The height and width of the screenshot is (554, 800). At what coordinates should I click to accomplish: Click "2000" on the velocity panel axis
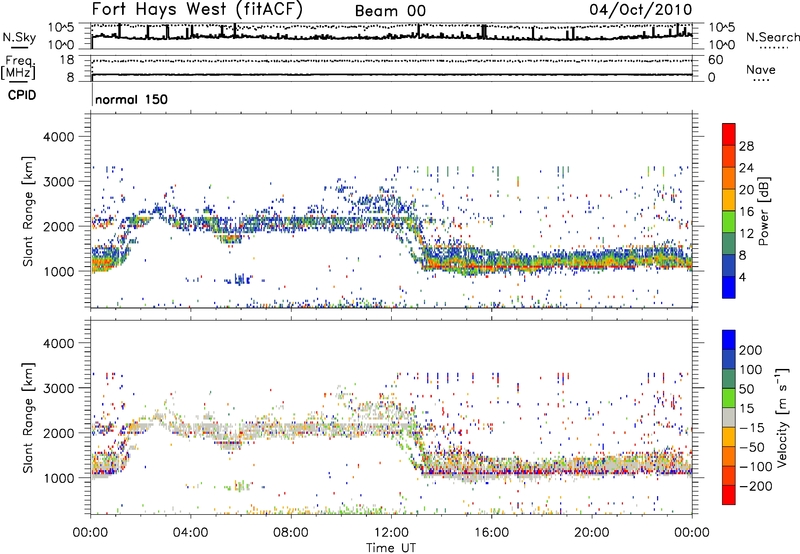[58, 433]
